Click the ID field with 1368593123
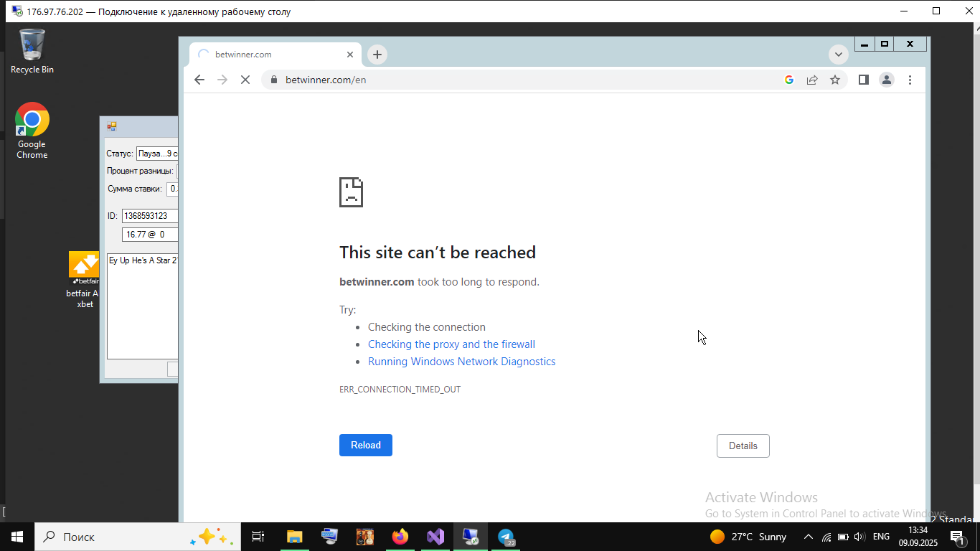 (150, 215)
